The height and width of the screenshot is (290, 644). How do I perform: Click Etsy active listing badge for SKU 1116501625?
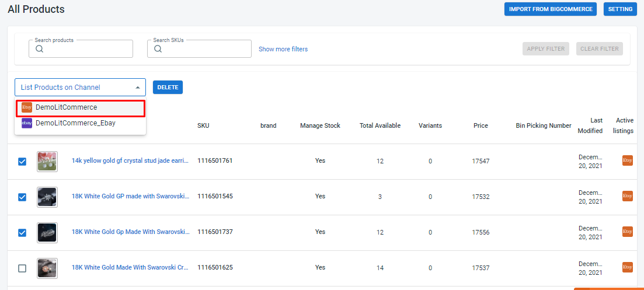(628, 267)
